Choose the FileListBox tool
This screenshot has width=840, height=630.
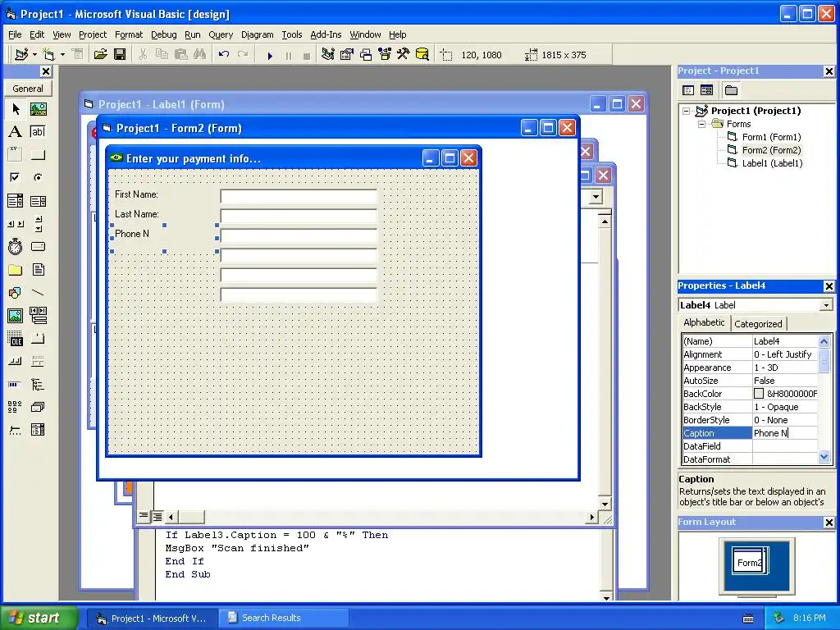38,269
